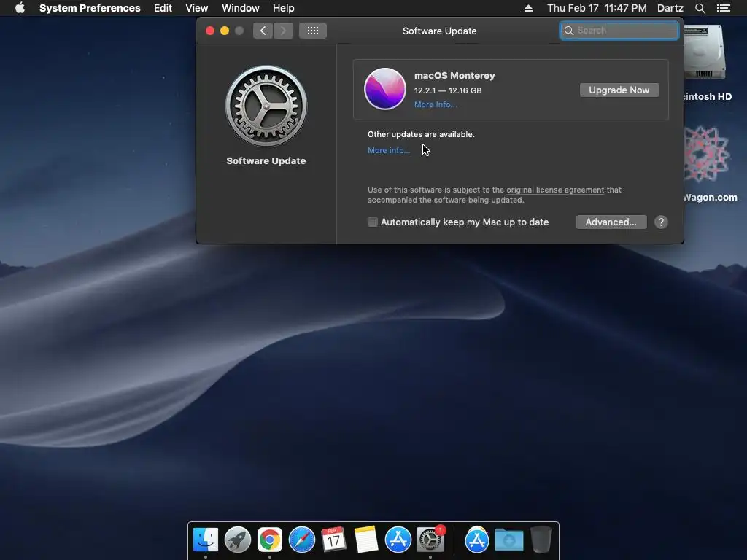
Task: Click the Dartz user name in menu bar
Action: click(670, 8)
